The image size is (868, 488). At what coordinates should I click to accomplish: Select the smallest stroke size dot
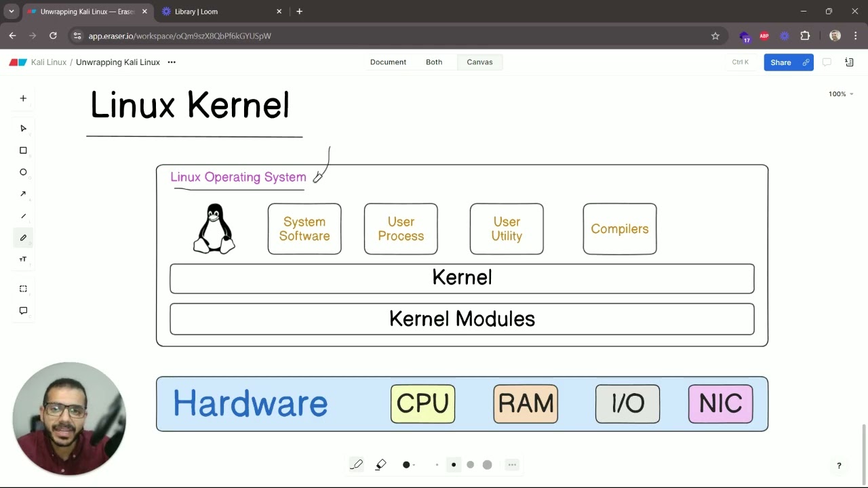[437, 465]
